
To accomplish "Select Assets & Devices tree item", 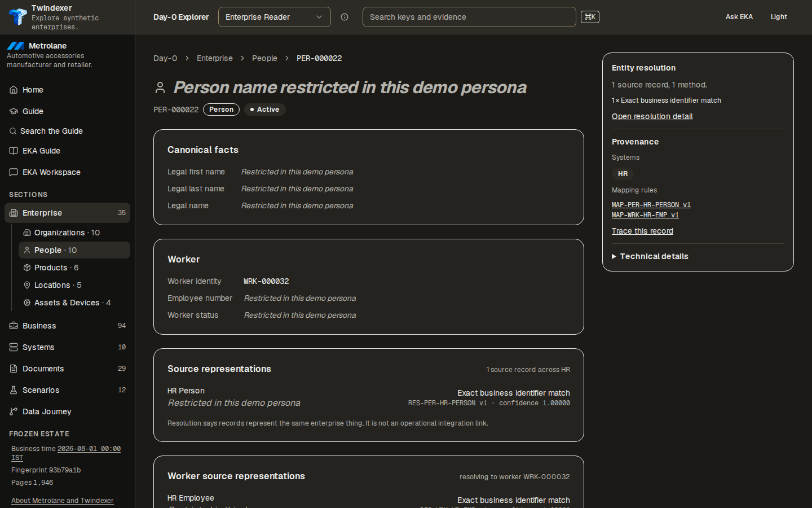I will (x=74, y=303).
